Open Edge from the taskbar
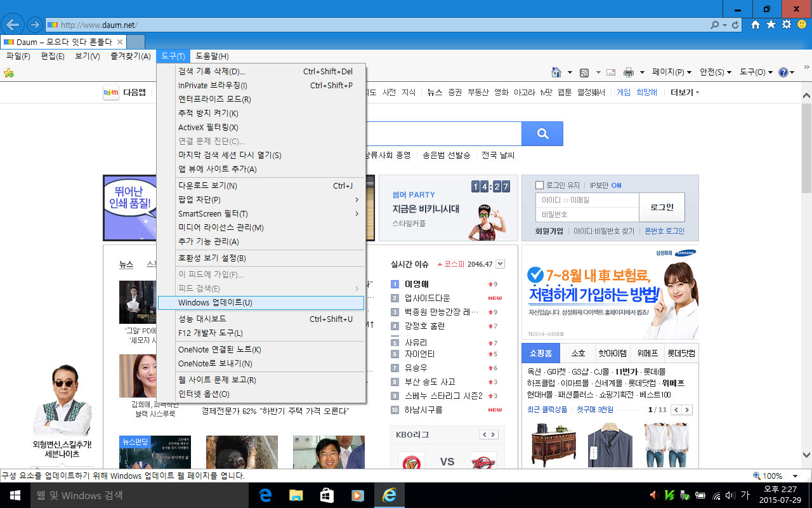Viewport: 812px width, 508px height. [x=265, y=495]
